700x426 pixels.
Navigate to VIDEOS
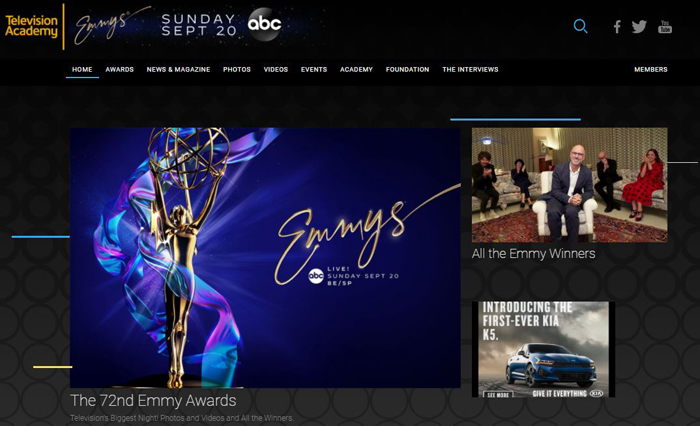point(275,70)
